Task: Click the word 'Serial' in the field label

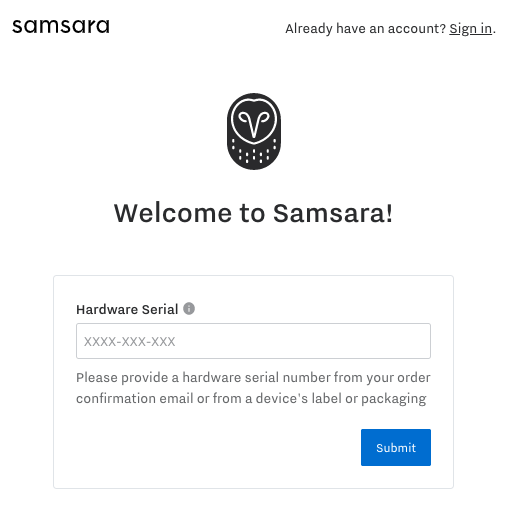Action: (160, 309)
